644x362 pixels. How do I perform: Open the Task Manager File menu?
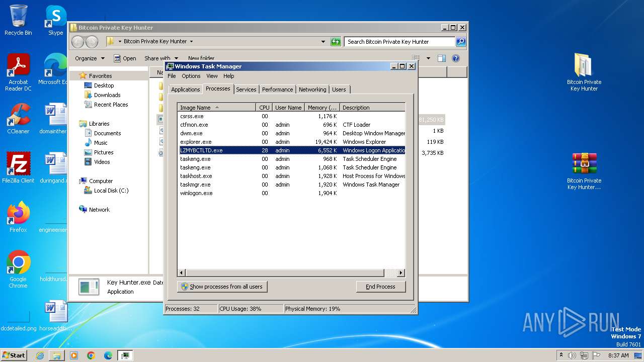(x=172, y=76)
